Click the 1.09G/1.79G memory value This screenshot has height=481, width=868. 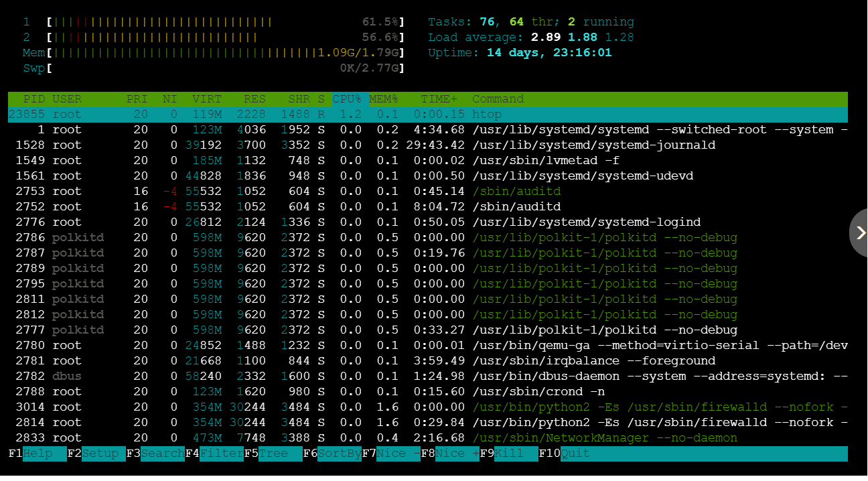358,53
